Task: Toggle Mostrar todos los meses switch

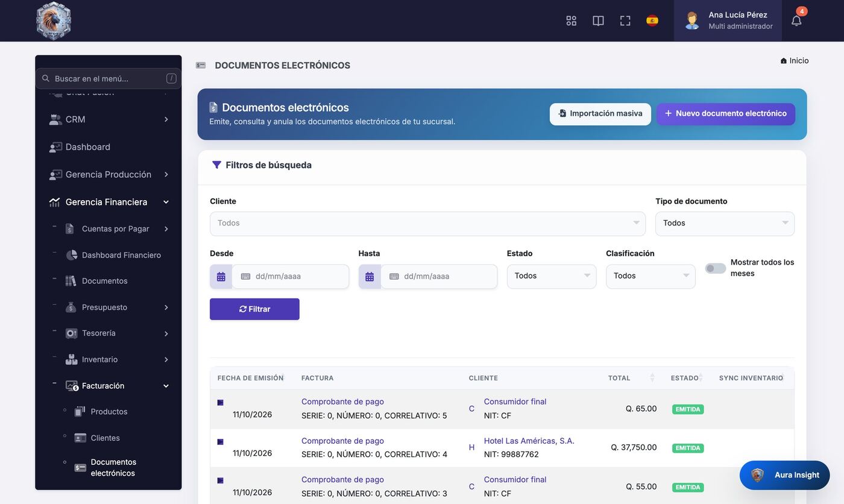Action: [716, 268]
